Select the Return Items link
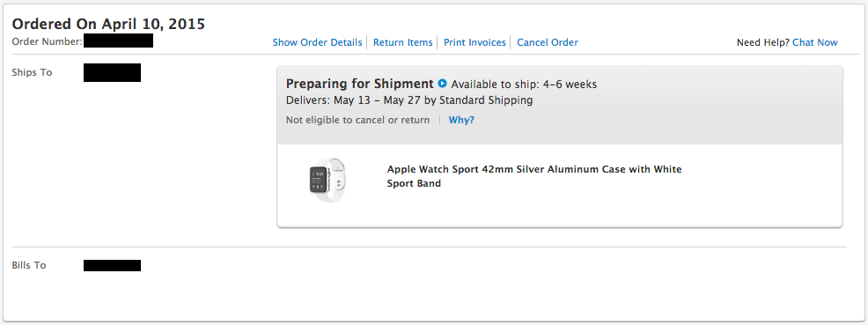This screenshot has height=325, width=868. [x=403, y=42]
